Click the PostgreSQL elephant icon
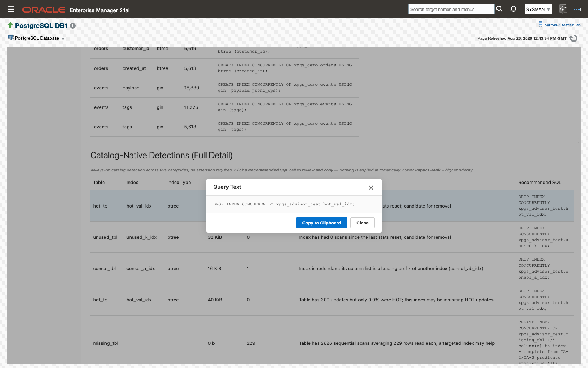The width and height of the screenshot is (588, 368). tap(11, 38)
